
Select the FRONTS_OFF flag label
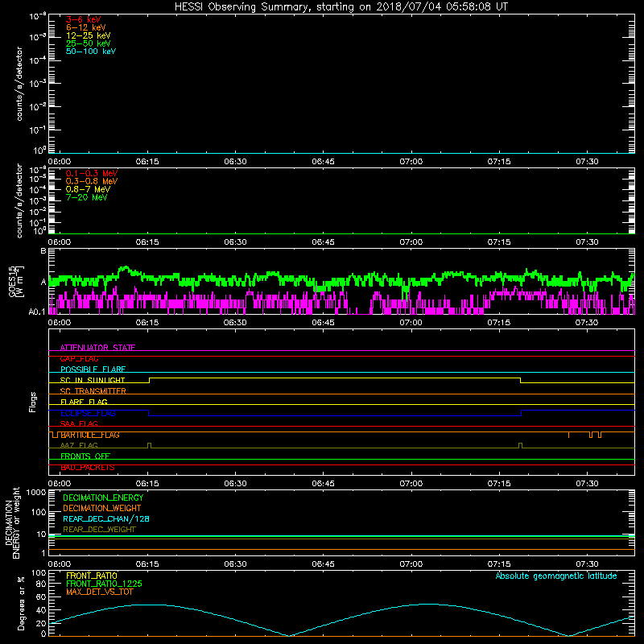coord(85,456)
